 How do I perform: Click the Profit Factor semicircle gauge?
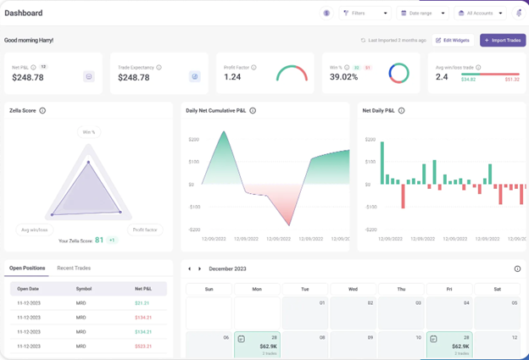292,73
